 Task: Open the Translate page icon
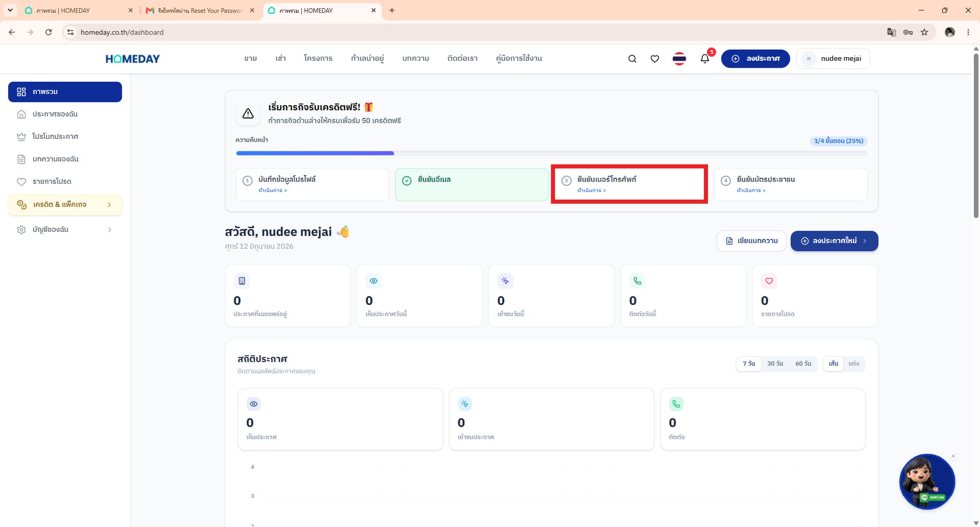coord(892,32)
